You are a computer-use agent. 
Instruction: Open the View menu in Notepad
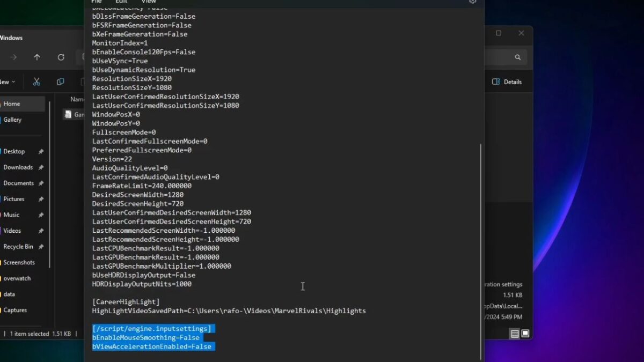(149, 2)
